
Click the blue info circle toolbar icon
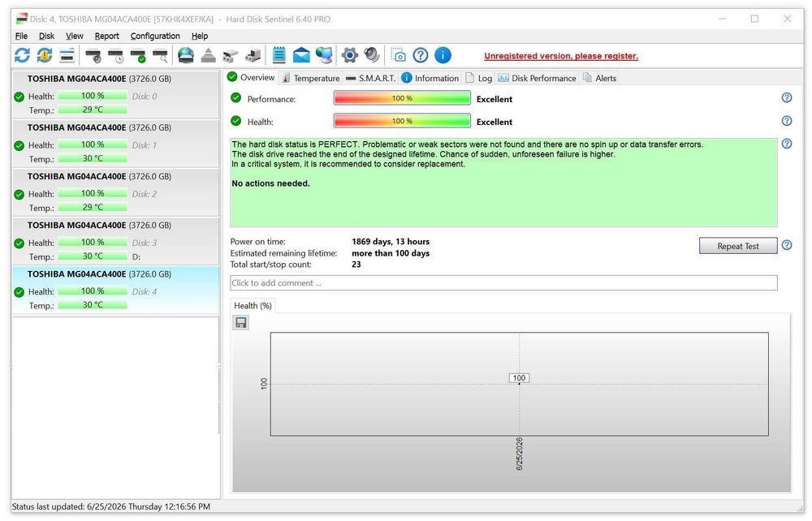click(443, 55)
